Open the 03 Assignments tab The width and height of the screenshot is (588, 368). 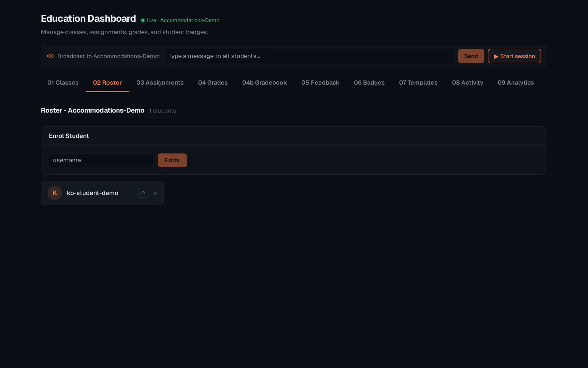click(160, 82)
